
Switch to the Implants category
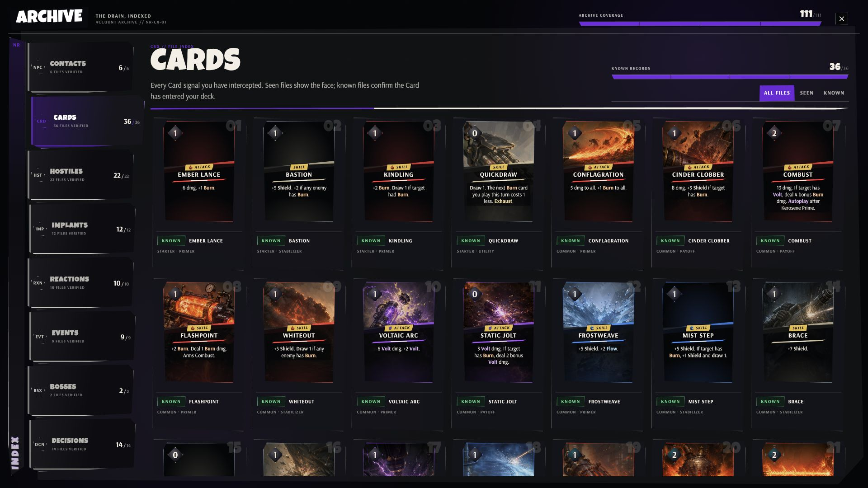[83, 229]
